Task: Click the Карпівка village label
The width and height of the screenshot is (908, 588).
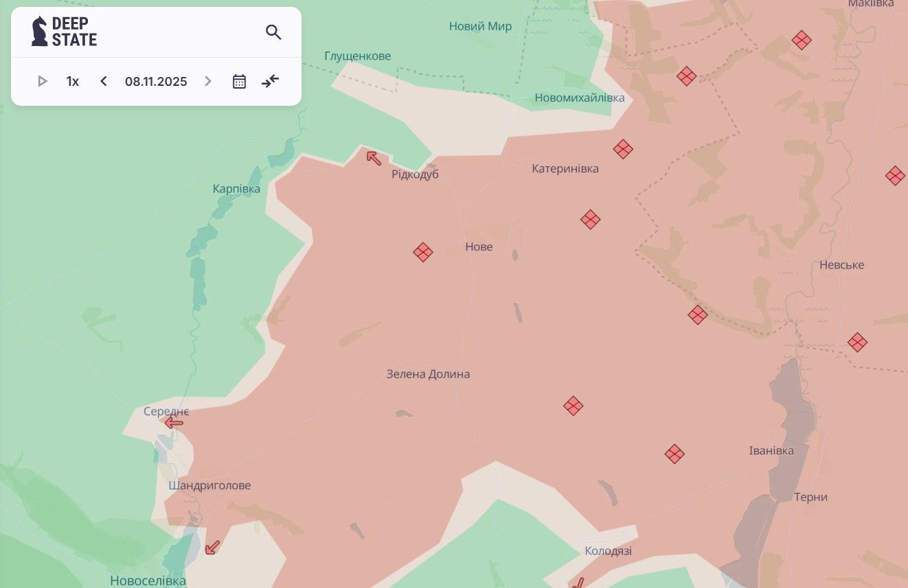Action: [x=236, y=188]
